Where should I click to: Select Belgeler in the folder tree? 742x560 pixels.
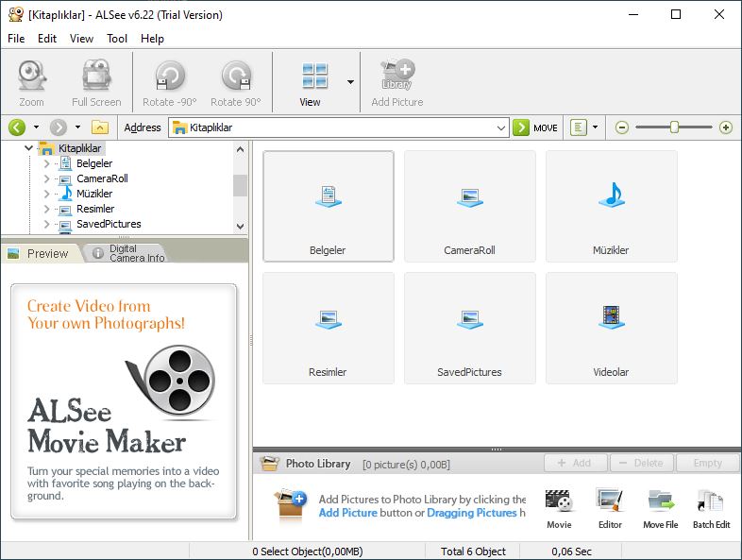coord(94,163)
